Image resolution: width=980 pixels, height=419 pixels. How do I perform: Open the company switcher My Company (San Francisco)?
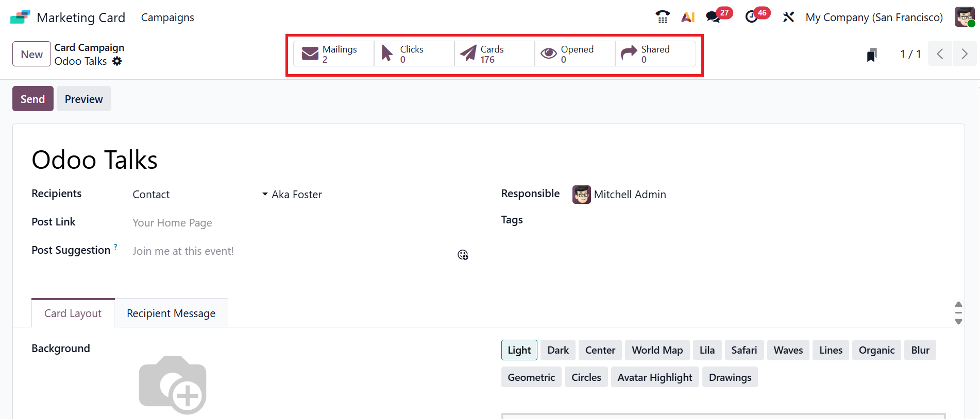(x=874, y=18)
